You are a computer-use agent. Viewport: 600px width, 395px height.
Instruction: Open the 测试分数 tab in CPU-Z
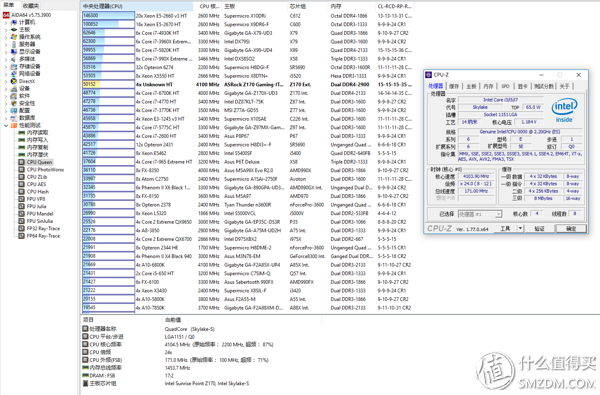(x=543, y=86)
